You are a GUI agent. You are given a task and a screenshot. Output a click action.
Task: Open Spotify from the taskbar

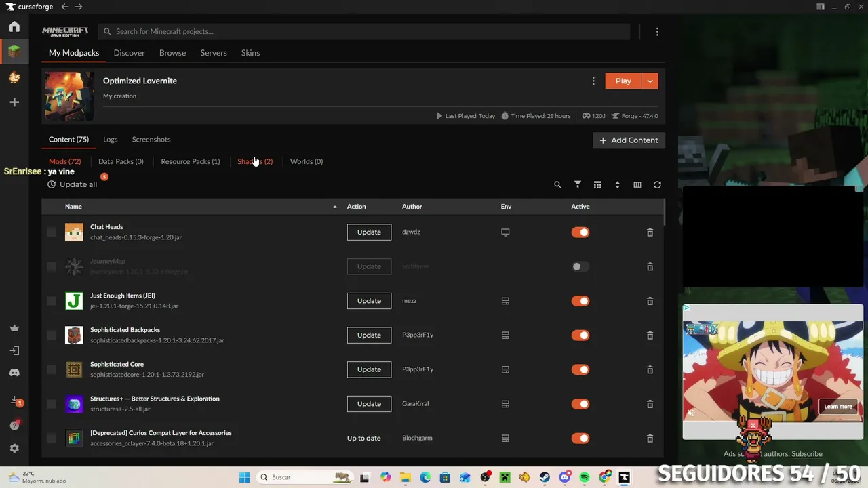[x=585, y=477]
